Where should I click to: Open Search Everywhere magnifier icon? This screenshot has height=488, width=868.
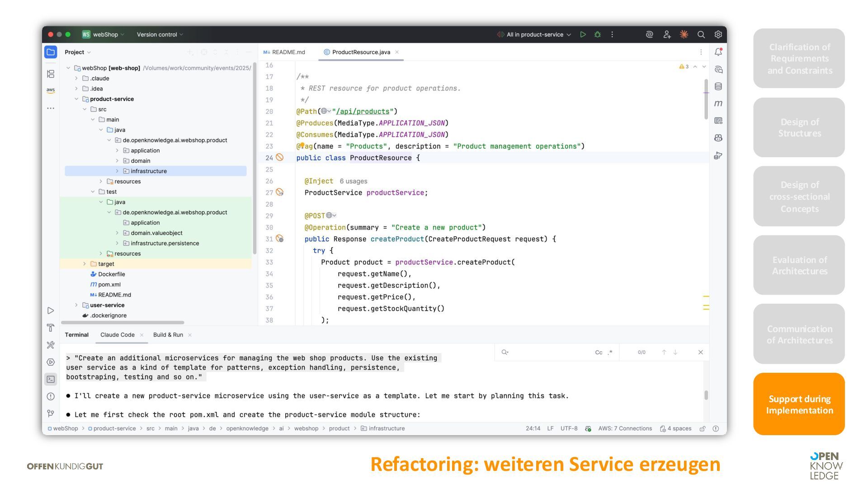coord(701,34)
